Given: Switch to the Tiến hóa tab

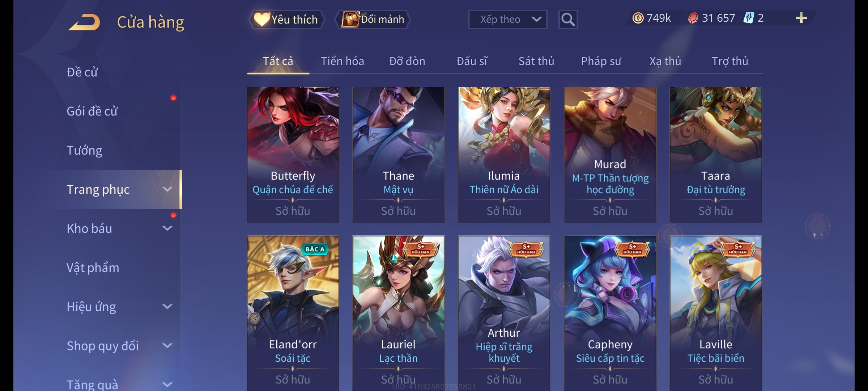Looking at the screenshot, I should [342, 61].
